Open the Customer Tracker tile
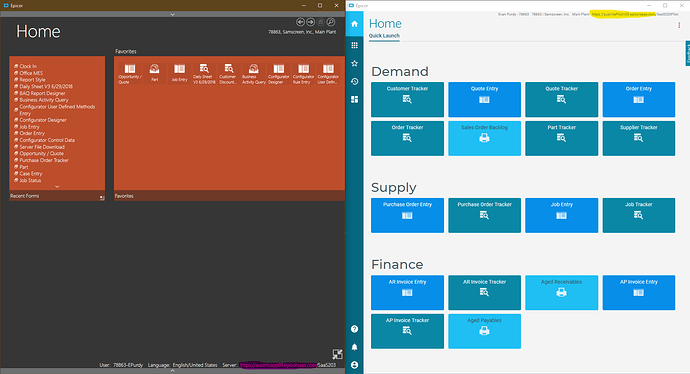This screenshot has height=374, width=690. pyautogui.click(x=407, y=99)
